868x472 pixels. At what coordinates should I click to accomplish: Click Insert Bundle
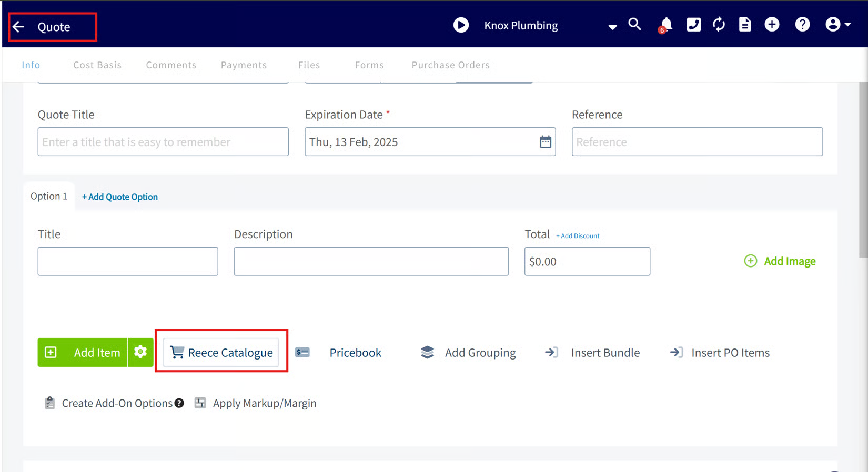[592, 352]
